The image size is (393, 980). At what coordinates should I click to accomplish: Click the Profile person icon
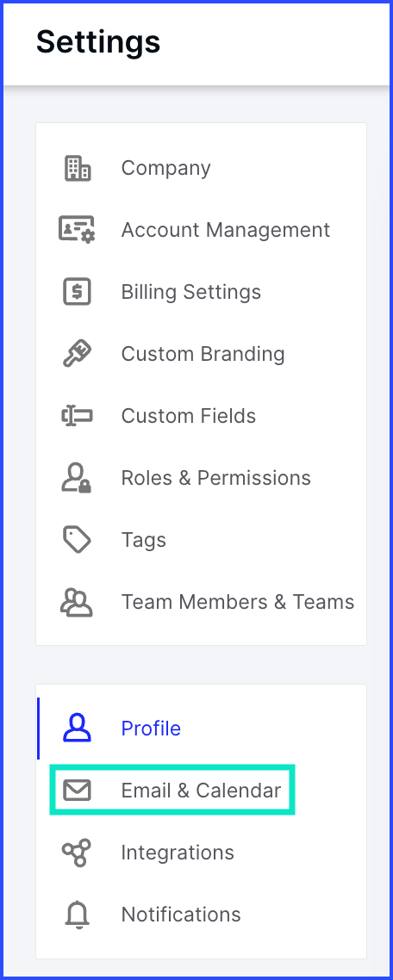click(77, 729)
